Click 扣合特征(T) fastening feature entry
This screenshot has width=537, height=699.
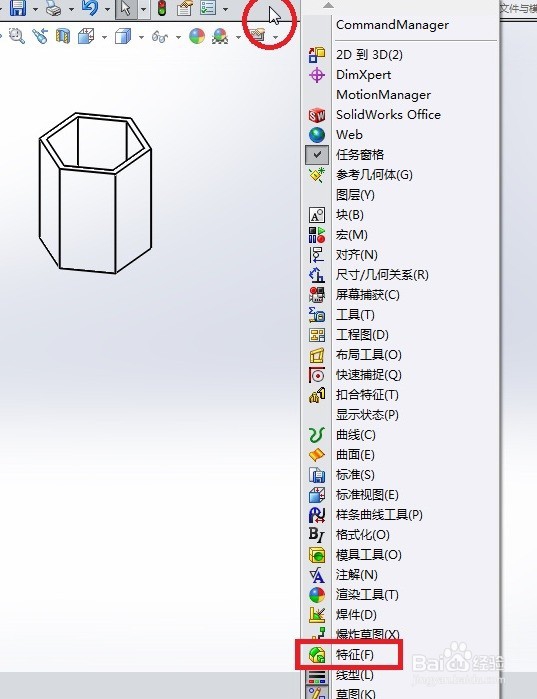pos(401,395)
